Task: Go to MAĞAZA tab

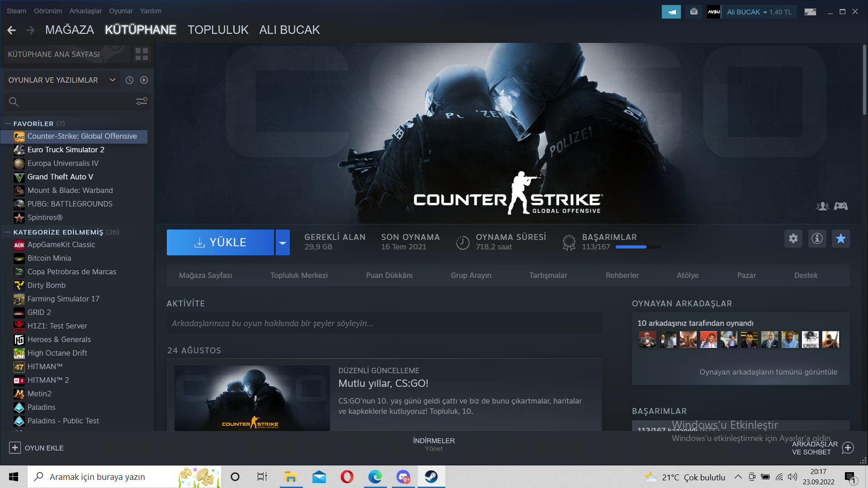Action: coord(70,30)
